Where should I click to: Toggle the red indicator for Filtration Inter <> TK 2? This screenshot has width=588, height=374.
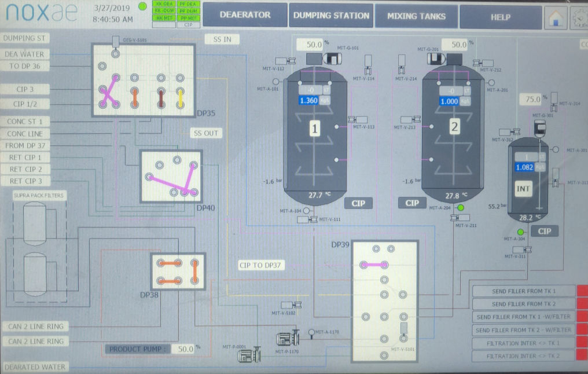(582, 357)
